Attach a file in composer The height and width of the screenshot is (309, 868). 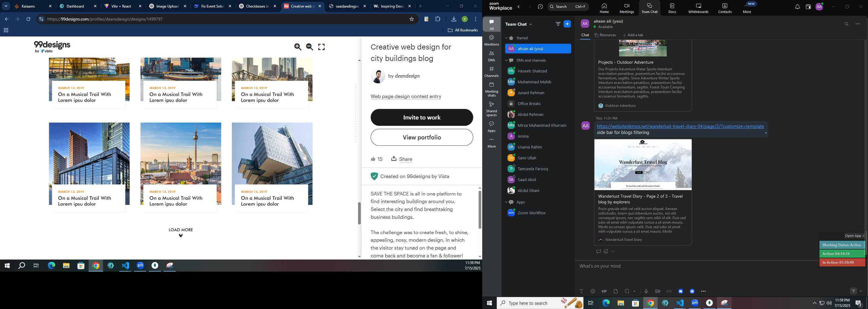[x=616, y=291]
